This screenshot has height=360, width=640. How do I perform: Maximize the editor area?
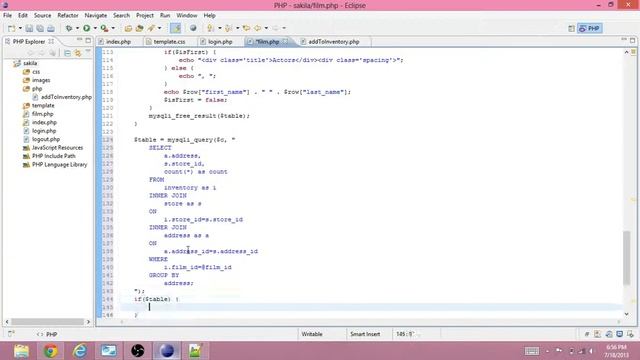coord(632,40)
